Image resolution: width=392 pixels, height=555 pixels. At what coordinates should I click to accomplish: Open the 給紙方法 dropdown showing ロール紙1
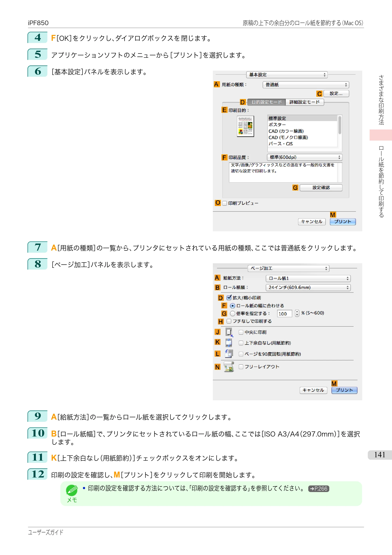(x=308, y=278)
